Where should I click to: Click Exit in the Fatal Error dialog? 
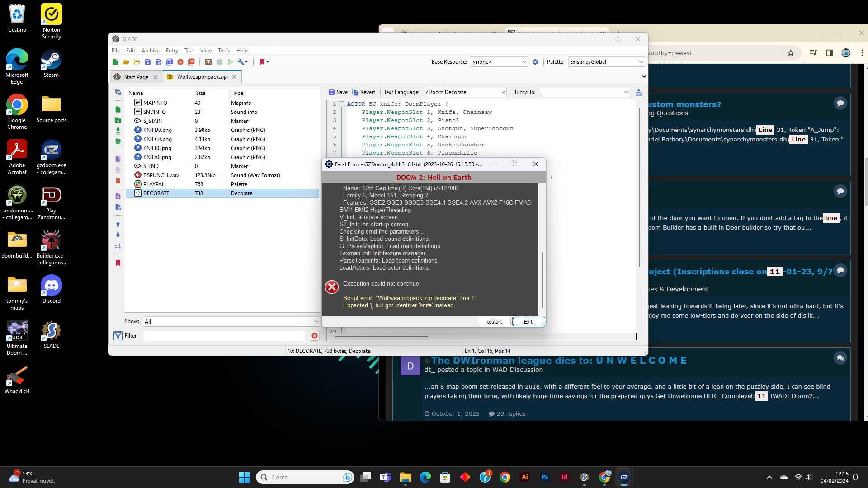tap(528, 322)
